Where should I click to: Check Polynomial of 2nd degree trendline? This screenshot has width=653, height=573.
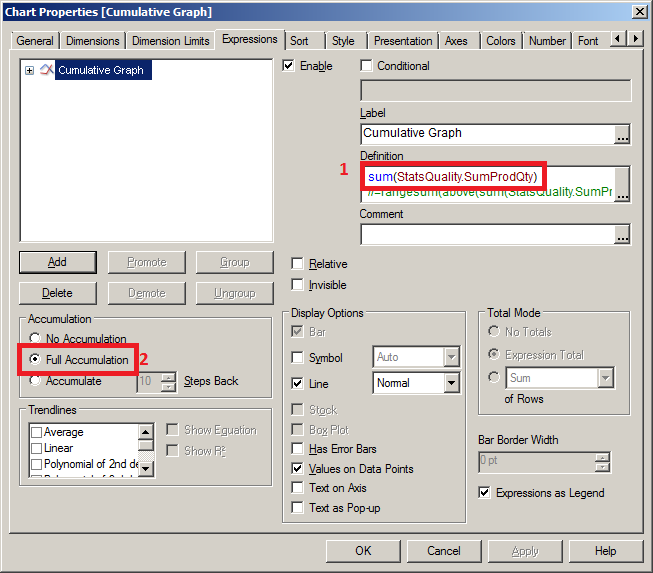[x=37, y=464]
